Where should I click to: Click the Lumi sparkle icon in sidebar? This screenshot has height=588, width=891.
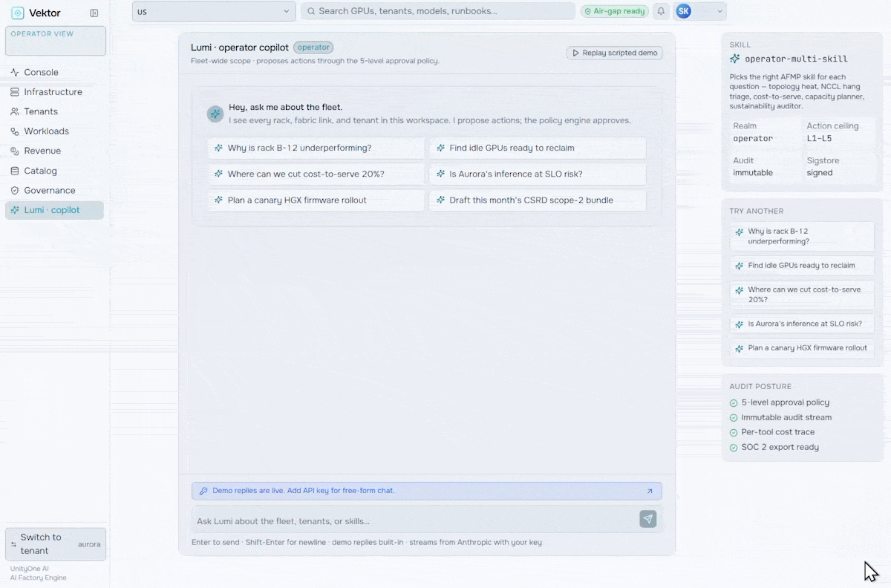click(15, 210)
